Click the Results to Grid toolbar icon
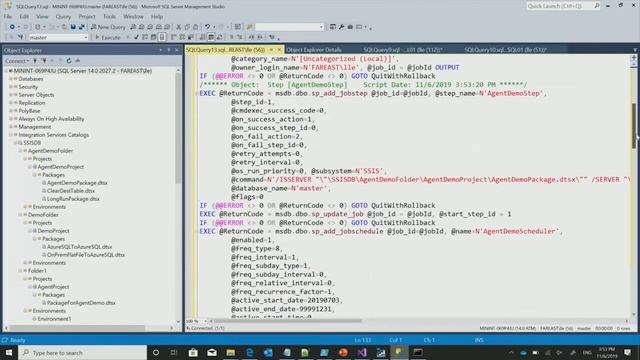The height and width of the screenshot is (360, 640). 211,38
